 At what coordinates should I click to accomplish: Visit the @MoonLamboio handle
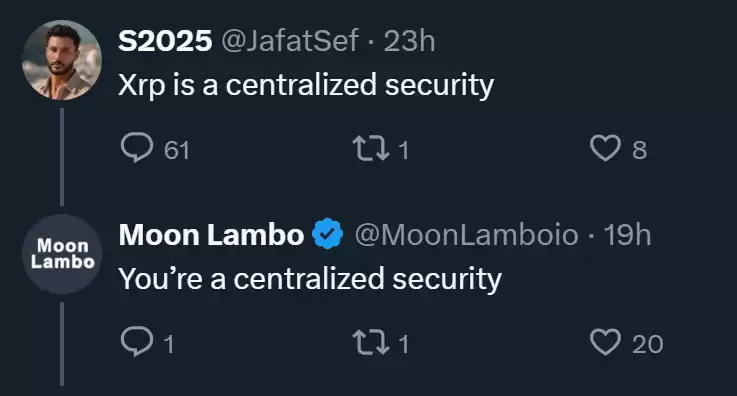(x=466, y=234)
